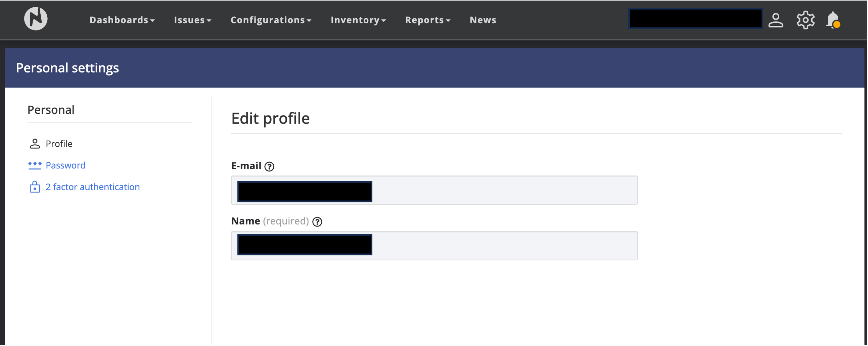Click into the top search field
The height and width of the screenshot is (346, 868).
click(695, 18)
